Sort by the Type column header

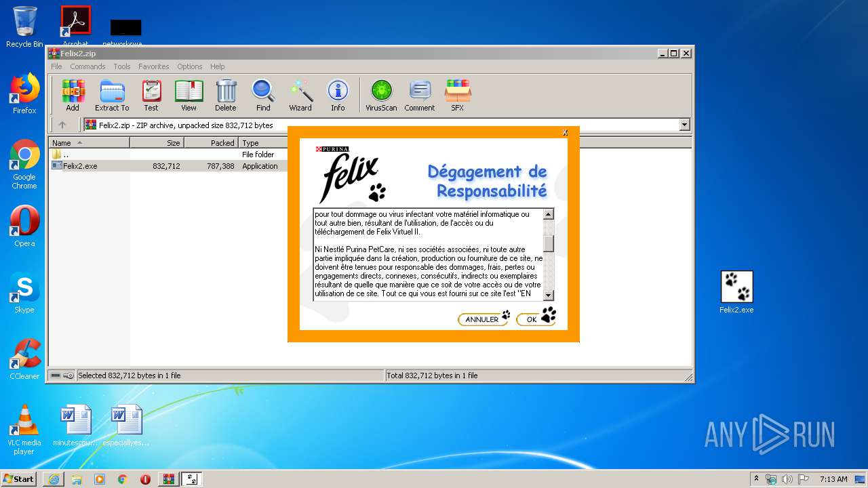(x=263, y=143)
